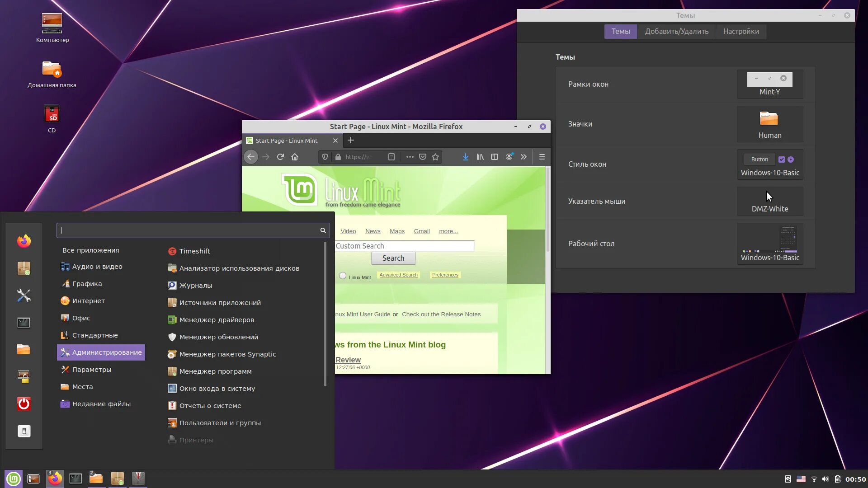Switch to the Добавить/Удалить tab
Image resolution: width=868 pixels, height=488 pixels.
(x=677, y=31)
